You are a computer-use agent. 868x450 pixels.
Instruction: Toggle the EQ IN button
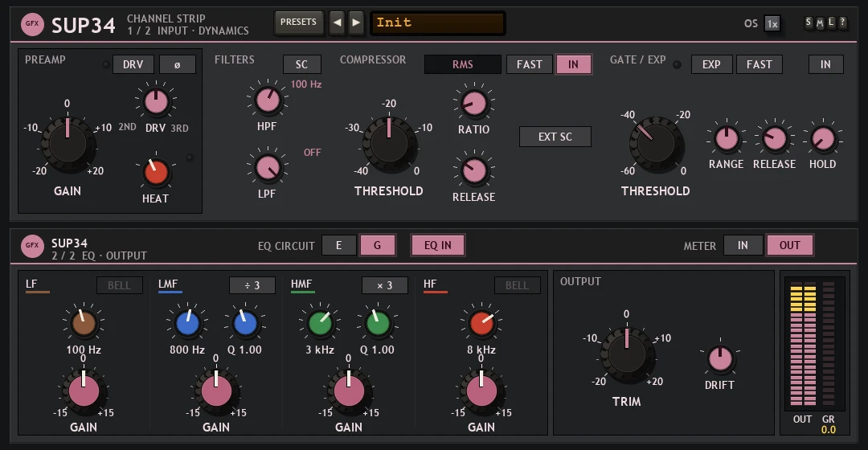pyautogui.click(x=438, y=245)
